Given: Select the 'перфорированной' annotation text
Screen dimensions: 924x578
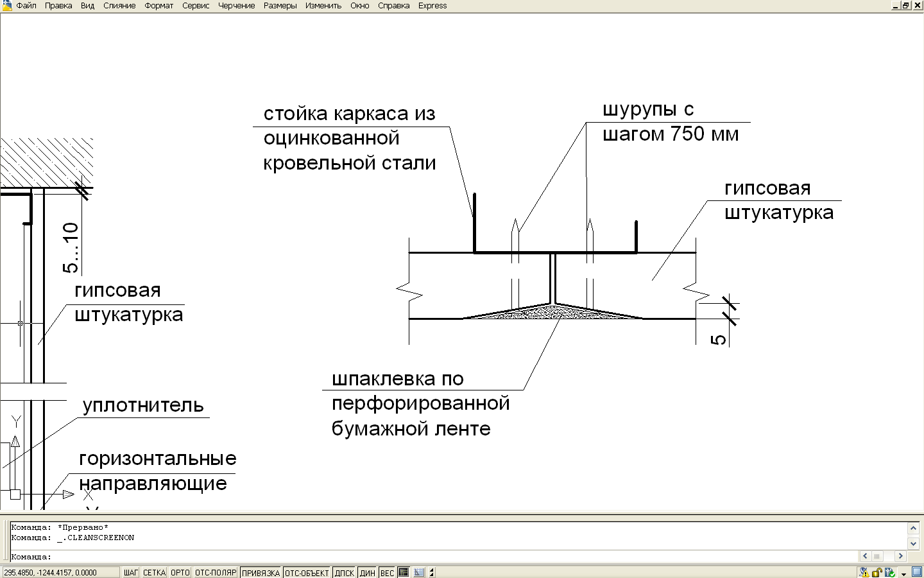Looking at the screenshot, I should tap(420, 403).
